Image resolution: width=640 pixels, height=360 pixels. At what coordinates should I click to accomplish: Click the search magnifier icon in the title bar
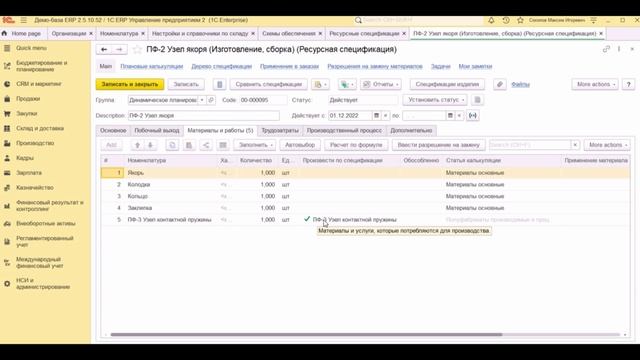pyautogui.click(x=358, y=20)
